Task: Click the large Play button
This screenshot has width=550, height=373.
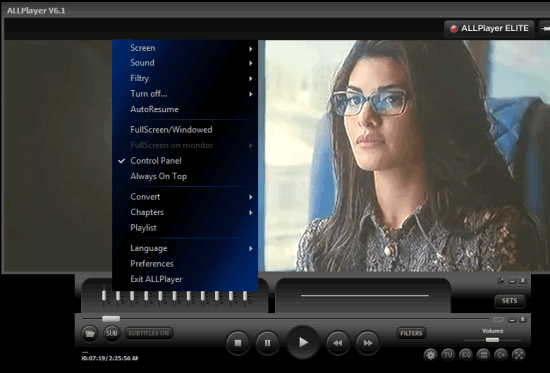Action: point(303,342)
